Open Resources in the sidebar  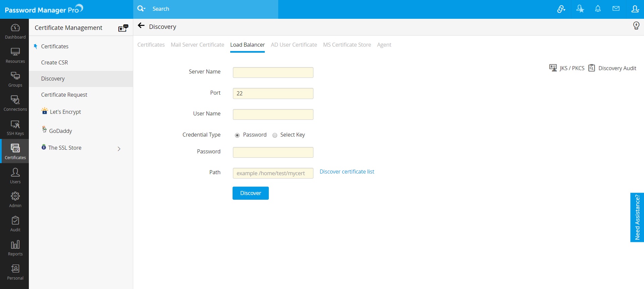click(15, 55)
